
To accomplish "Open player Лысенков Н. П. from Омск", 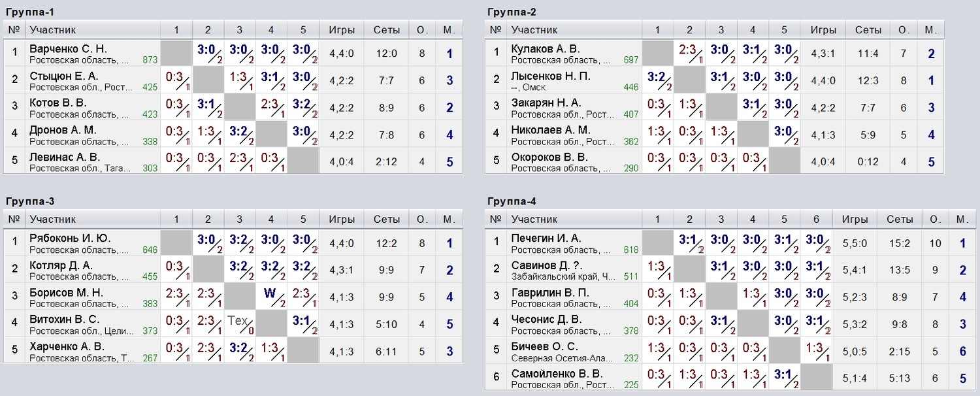I will pyautogui.click(x=551, y=76).
